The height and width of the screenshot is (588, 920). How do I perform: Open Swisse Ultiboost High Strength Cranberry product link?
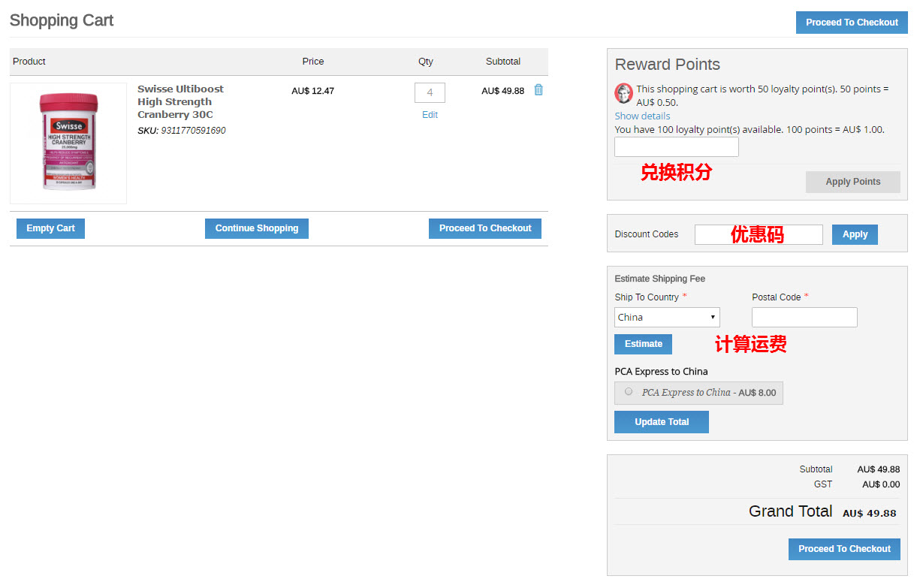(180, 101)
